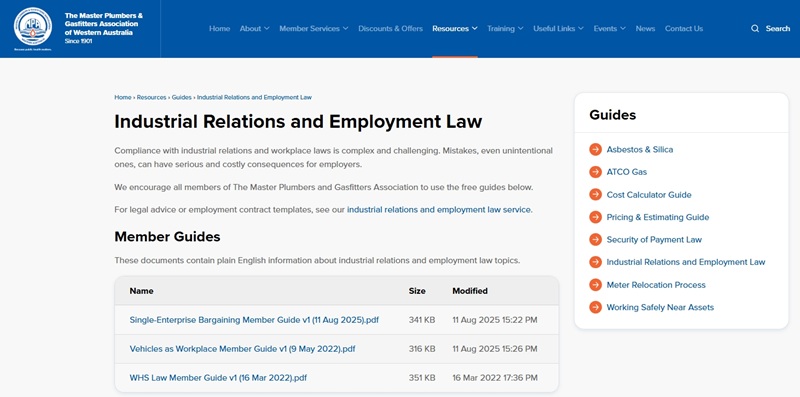800x397 pixels.
Task: Expand the Member Services dropdown
Action: point(314,29)
